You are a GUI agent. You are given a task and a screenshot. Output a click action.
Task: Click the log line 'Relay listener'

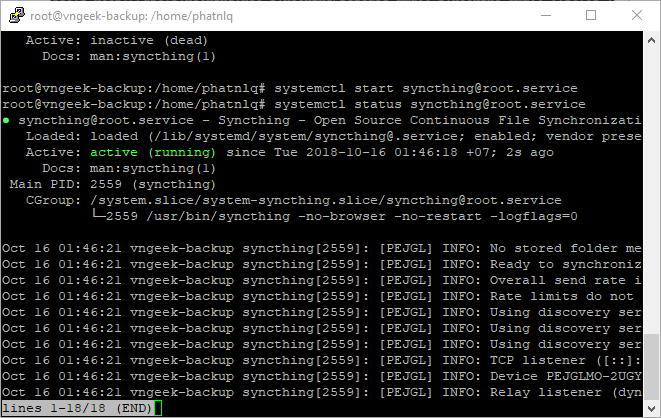coord(322,393)
